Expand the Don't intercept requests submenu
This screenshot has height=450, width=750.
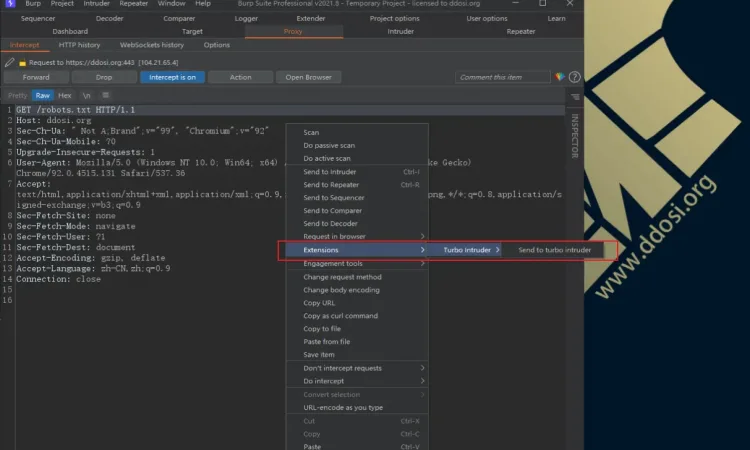point(357,368)
